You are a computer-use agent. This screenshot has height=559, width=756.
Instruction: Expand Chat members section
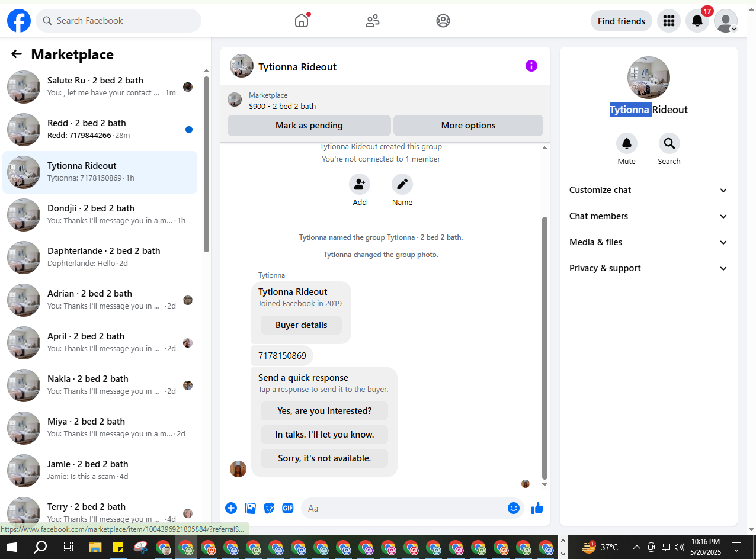pyautogui.click(x=649, y=216)
